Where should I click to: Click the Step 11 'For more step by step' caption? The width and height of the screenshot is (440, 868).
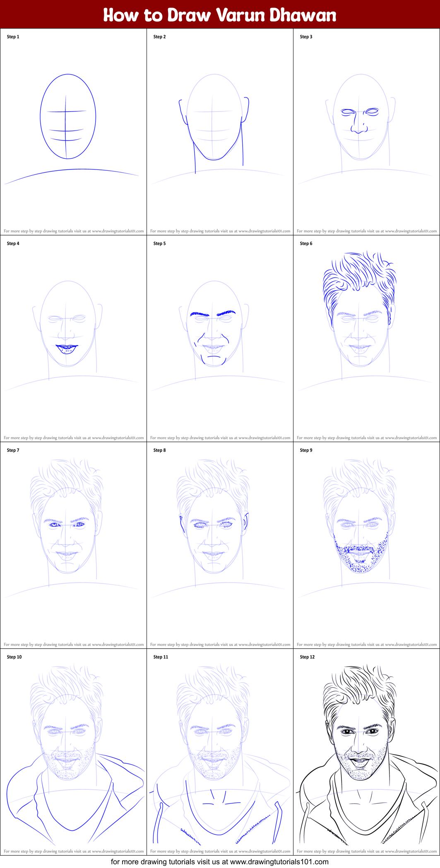tap(220, 851)
